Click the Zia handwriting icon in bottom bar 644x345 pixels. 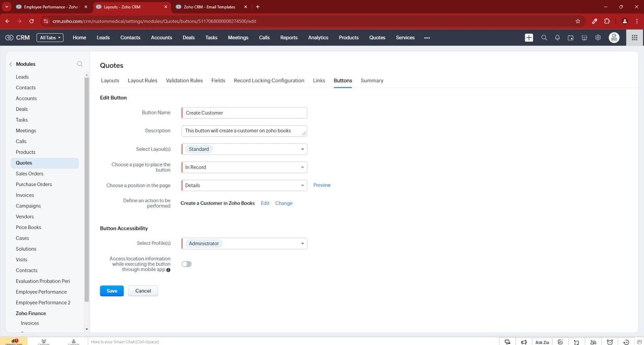point(593,342)
